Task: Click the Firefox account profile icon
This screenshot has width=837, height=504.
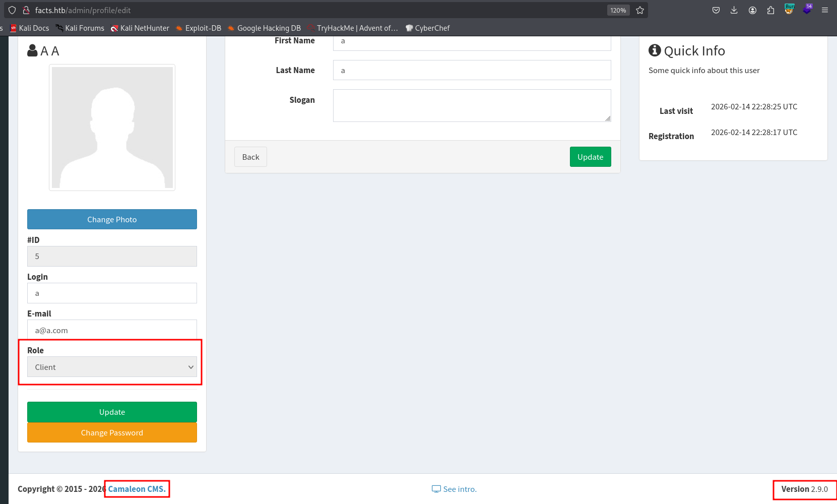Action: (752, 10)
